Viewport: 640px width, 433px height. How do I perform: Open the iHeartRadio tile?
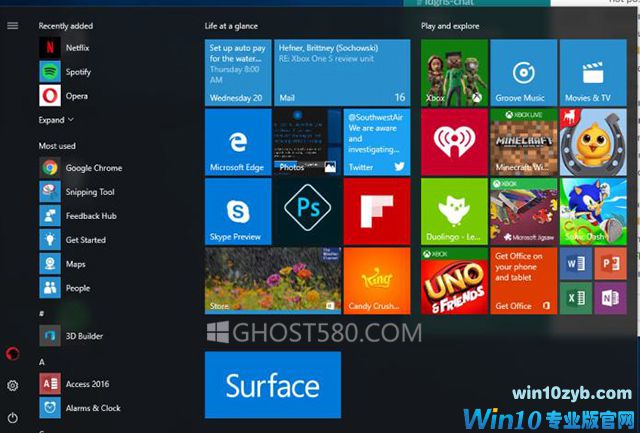click(454, 142)
